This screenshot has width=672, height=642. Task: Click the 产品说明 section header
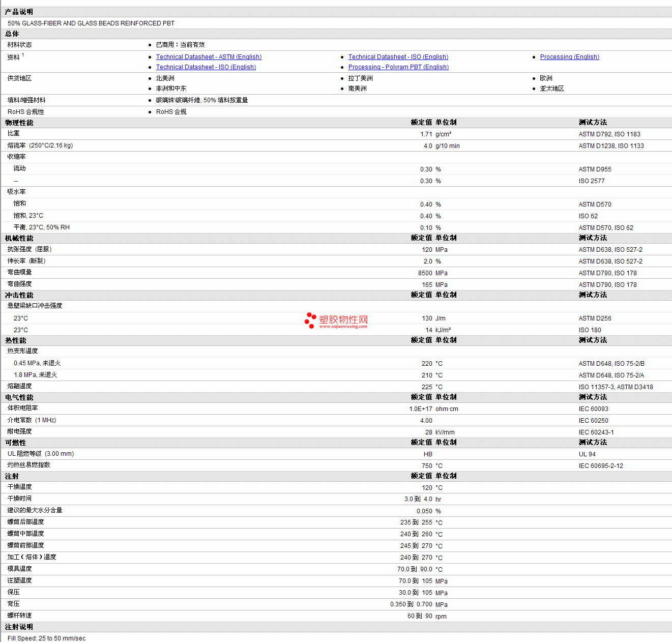(19, 12)
